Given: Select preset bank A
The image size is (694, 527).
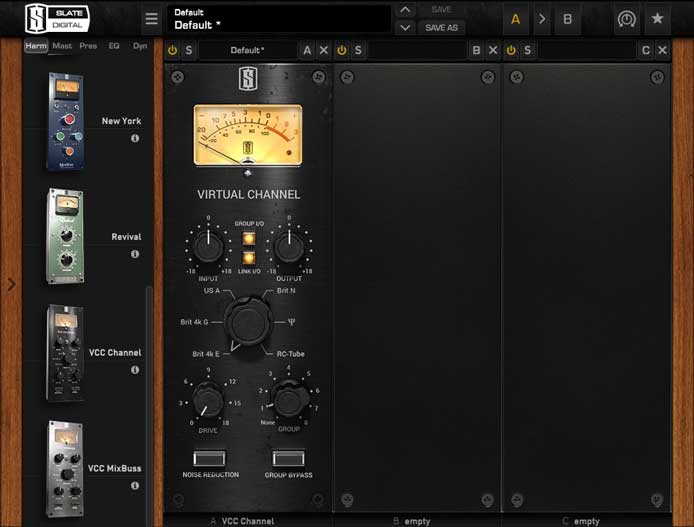Looking at the screenshot, I should click(x=515, y=19).
